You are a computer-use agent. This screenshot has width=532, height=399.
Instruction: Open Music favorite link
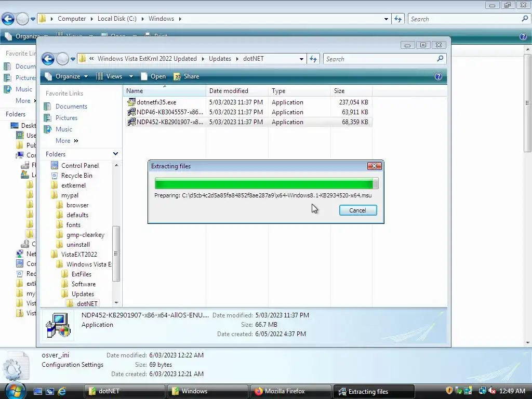pos(64,129)
